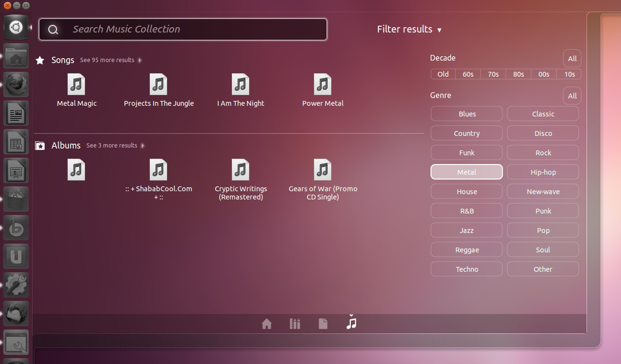This screenshot has width=621, height=364.
Task: Open the song Projects In The Jungle
Action: coord(158,90)
